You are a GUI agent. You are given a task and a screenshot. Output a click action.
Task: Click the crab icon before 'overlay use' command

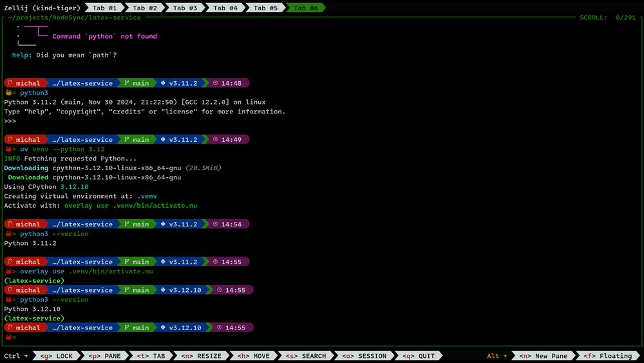point(8,271)
